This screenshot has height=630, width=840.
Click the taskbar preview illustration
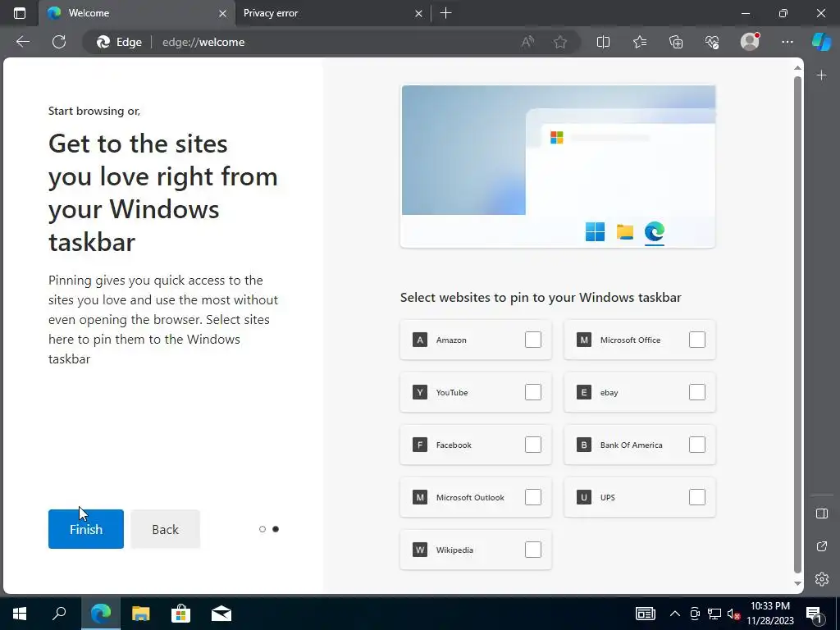pos(558,166)
